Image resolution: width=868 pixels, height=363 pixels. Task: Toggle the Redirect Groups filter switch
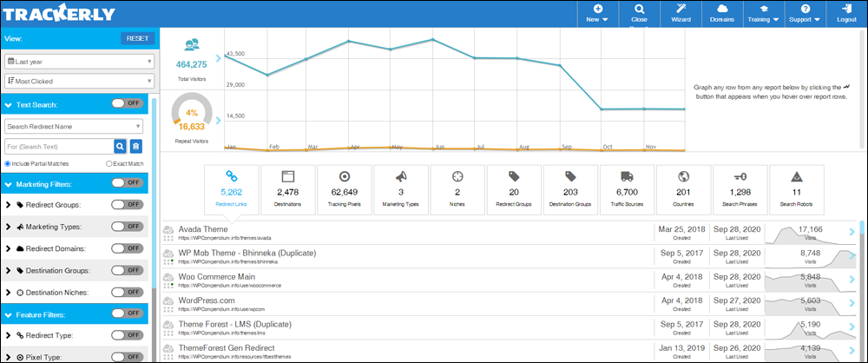[128, 204]
